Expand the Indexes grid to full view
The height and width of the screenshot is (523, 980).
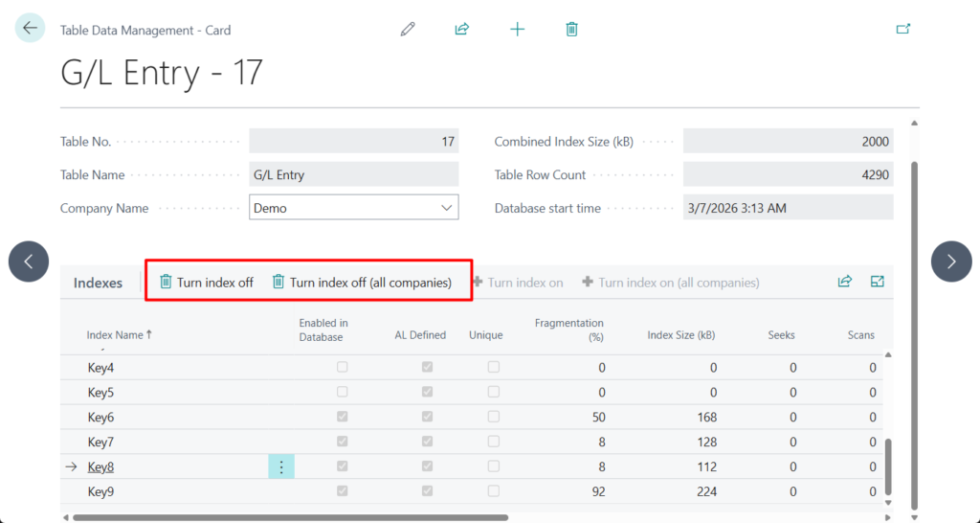coord(877,282)
